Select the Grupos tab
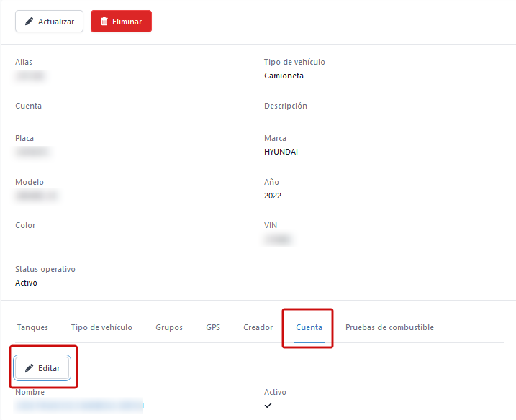Image resolution: width=516 pixels, height=420 pixels. coord(169,327)
